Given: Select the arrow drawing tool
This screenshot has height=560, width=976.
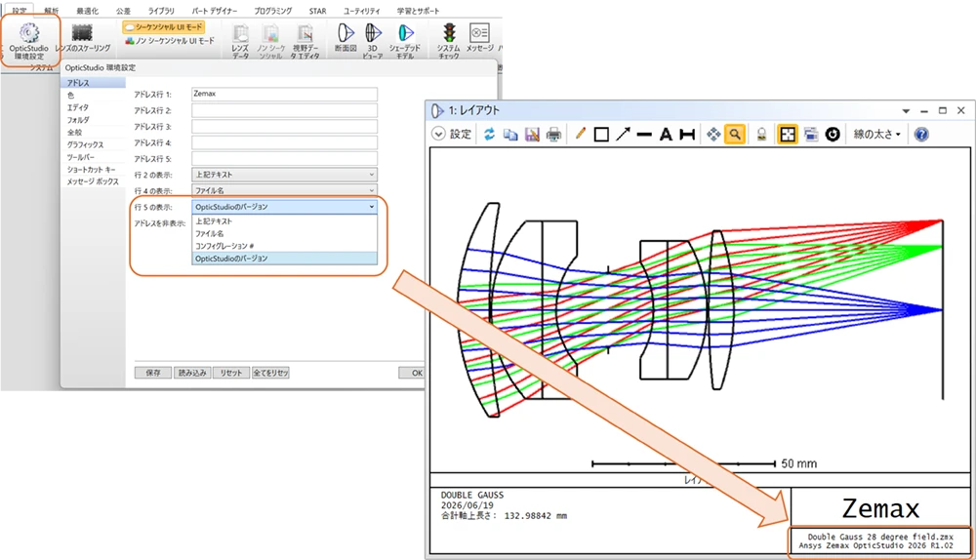Looking at the screenshot, I should click(x=623, y=134).
